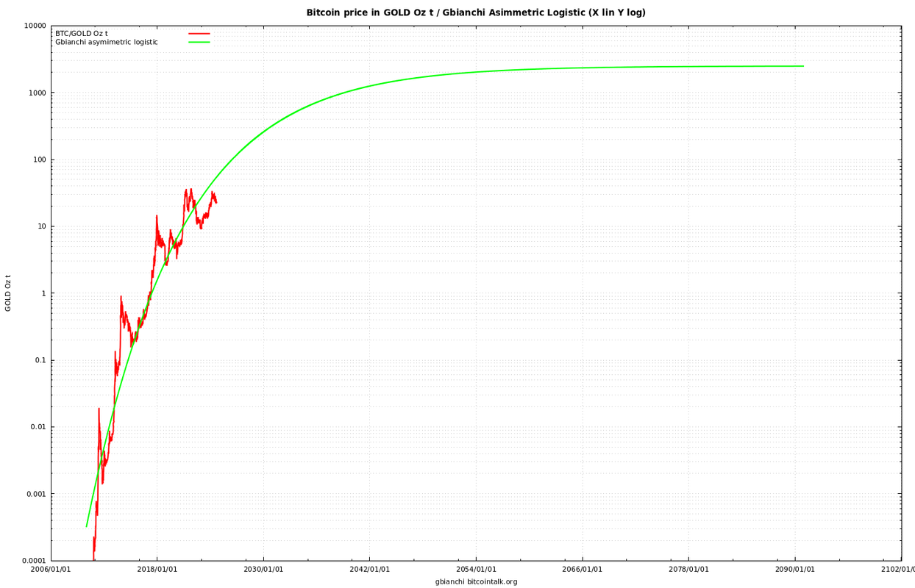915x588 pixels.
Task: Click the 2042/01/01 x-axis date label
Action: [370, 570]
